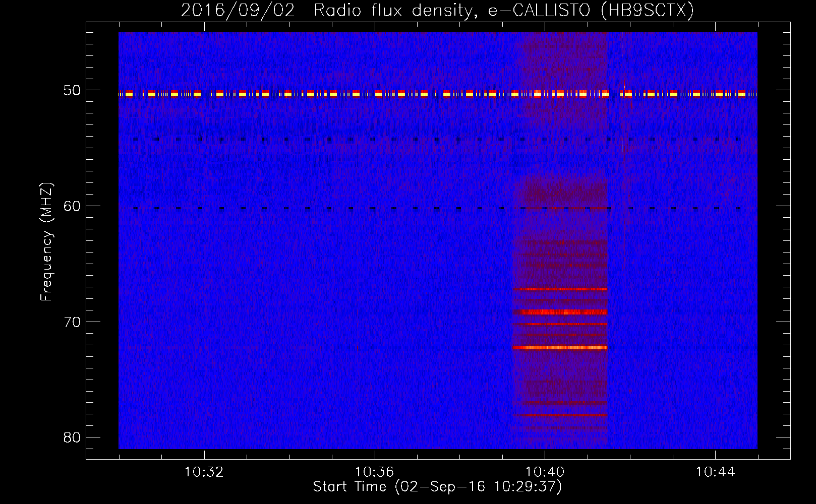Viewport: 816px width, 504px height.
Task: Click the '70' frequency tick label
Action: (x=72, y=322)
